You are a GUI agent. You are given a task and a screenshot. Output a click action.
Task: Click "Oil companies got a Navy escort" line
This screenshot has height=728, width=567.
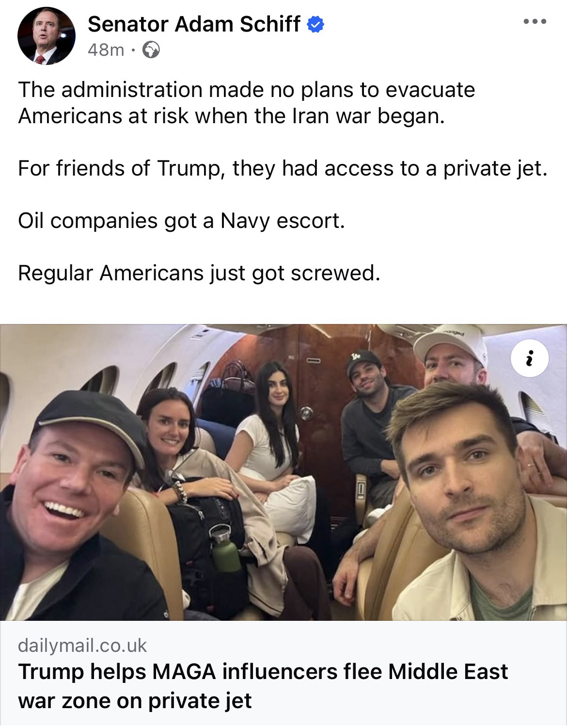coord(181,221)
